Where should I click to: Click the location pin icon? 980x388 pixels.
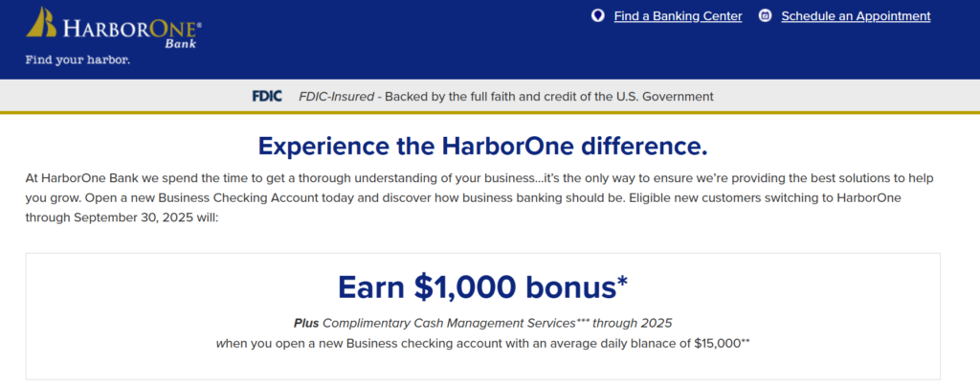[x=597, y=15]
